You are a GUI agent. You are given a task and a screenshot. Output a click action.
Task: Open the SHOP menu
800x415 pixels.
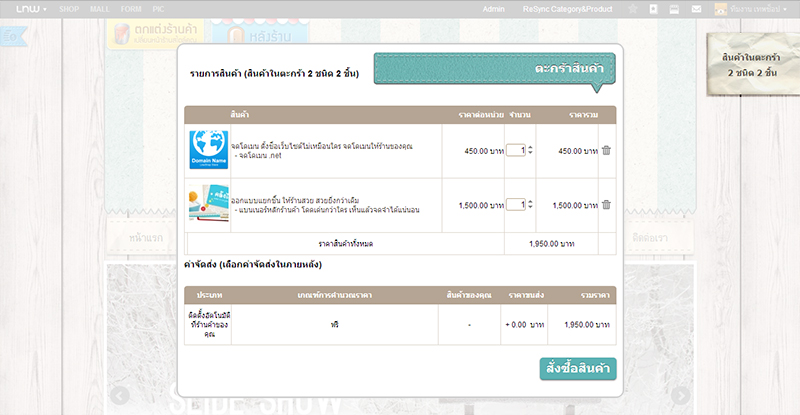(69, 9)
